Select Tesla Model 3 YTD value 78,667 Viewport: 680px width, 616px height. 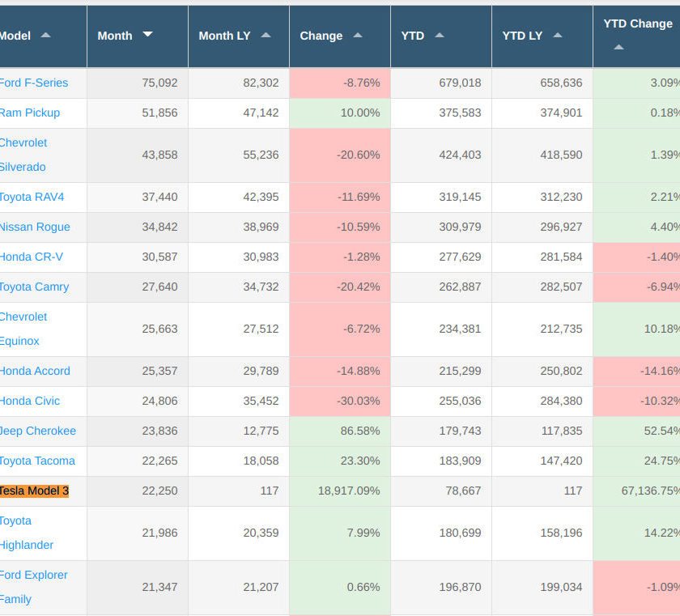click(463, 491)
